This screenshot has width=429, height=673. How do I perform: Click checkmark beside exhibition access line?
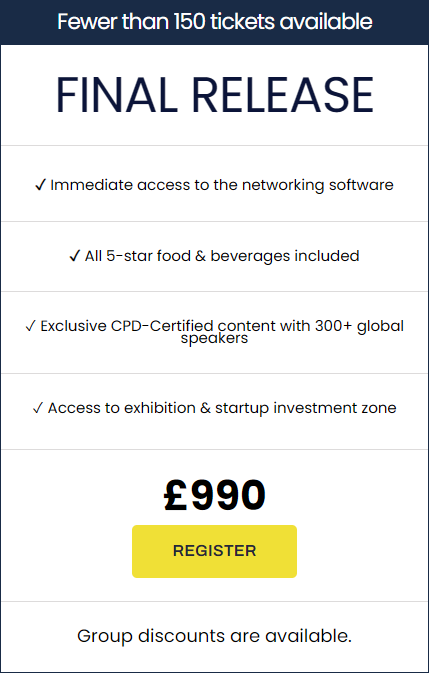point(38,408)
